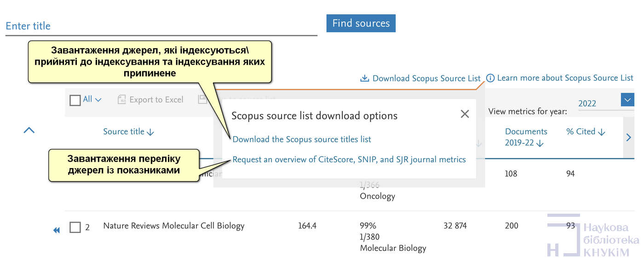Sort by Source title arrow
The image size is (644, 261).
(x=150, y=132)
